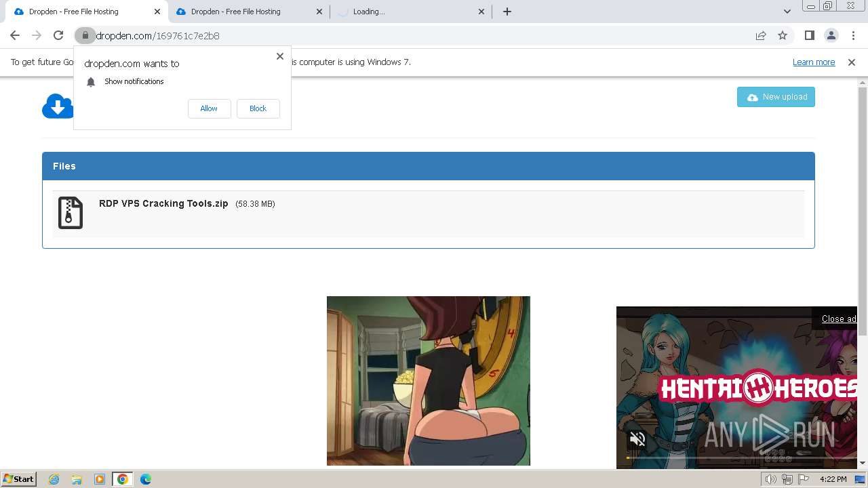Allow notifications from dropden.com
Viewport: 868px width, 488px height.
click(209, 108)
